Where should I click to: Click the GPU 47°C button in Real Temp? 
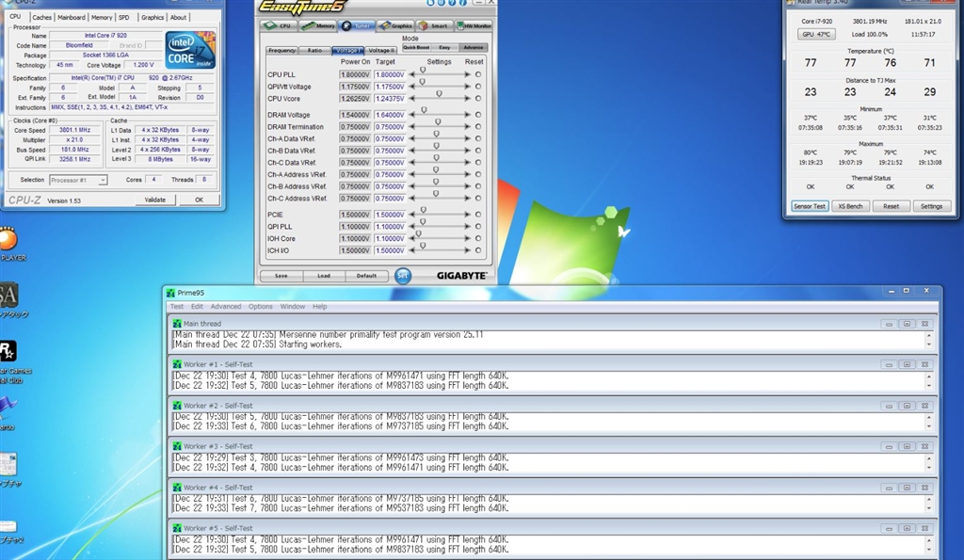816,35
